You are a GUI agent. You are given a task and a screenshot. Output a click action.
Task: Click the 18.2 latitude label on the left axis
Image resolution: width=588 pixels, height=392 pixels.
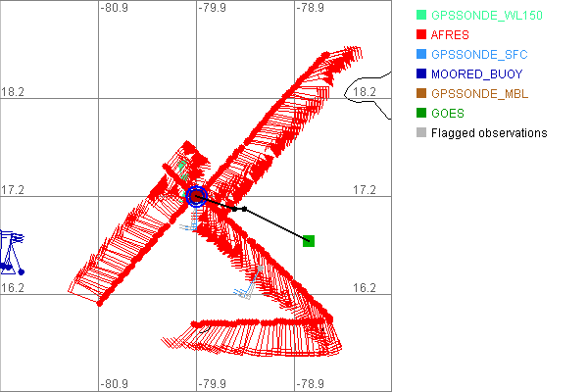[x=14, y=91]
